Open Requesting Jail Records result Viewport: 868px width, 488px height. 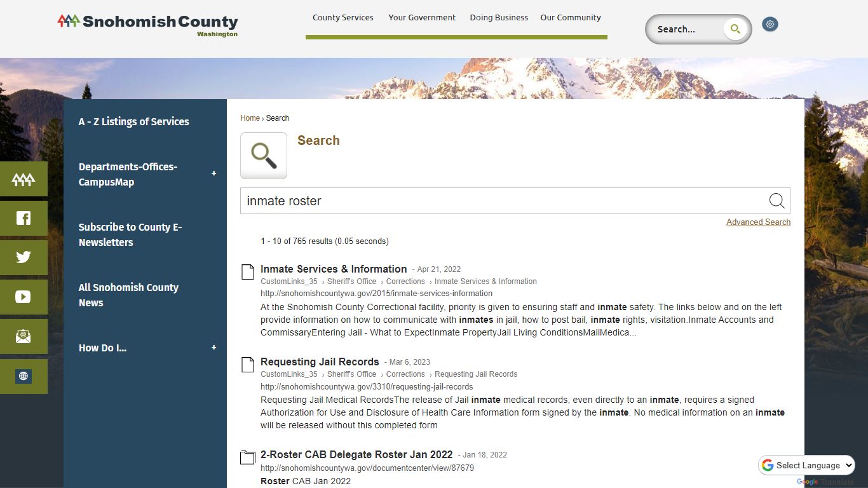320,362
